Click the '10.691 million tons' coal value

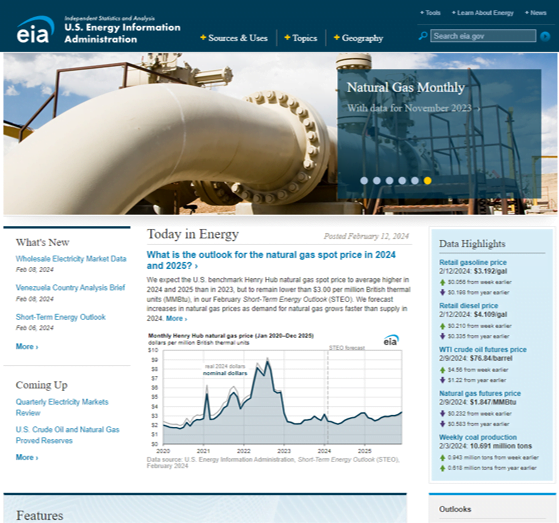tap(501, 446)
